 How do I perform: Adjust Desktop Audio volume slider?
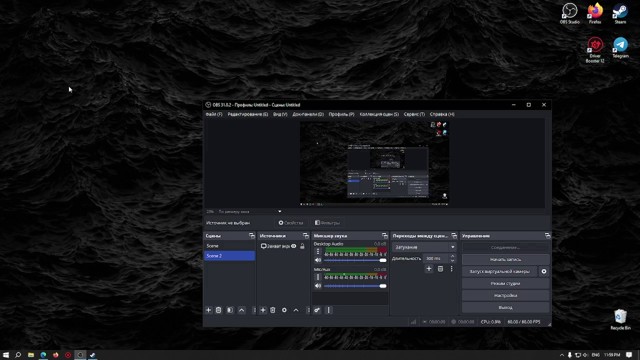(355, 260)
